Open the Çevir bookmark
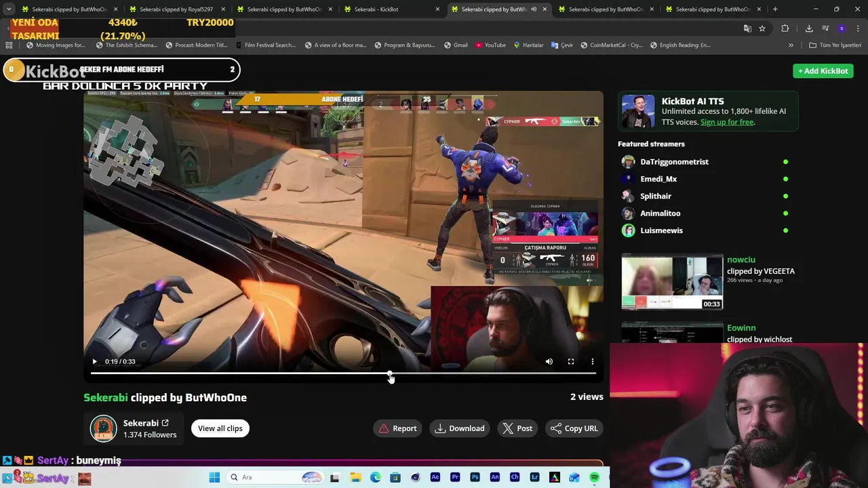 562,45
